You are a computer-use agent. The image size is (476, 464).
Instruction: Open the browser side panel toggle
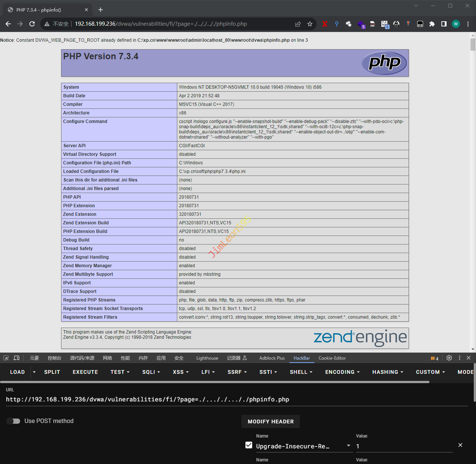pos(444,24)
